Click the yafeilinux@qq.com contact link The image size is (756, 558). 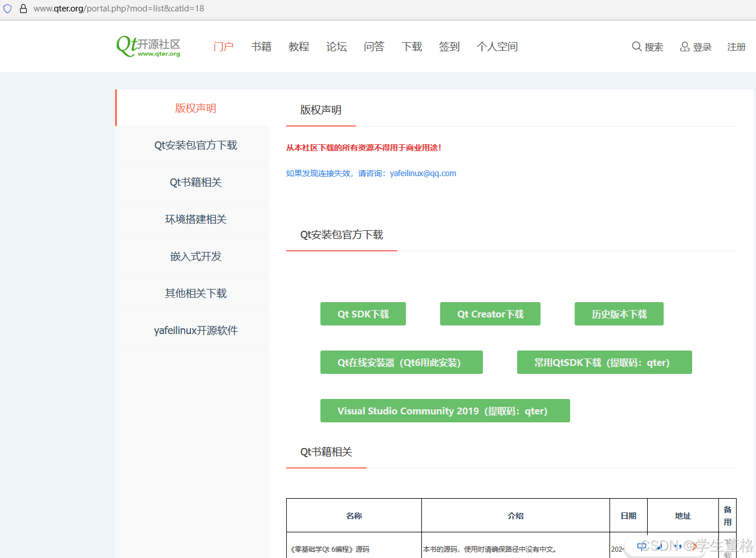coord(423,173)
